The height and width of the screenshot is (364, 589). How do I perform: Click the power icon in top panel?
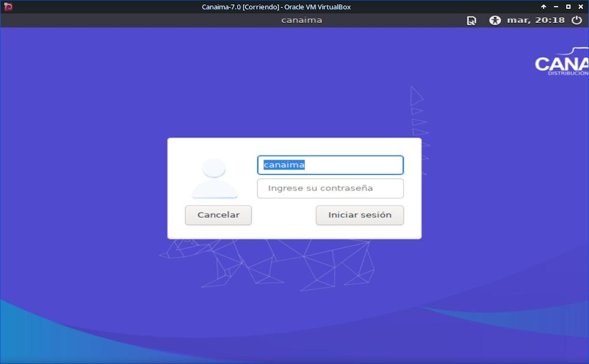pos(576,21)
